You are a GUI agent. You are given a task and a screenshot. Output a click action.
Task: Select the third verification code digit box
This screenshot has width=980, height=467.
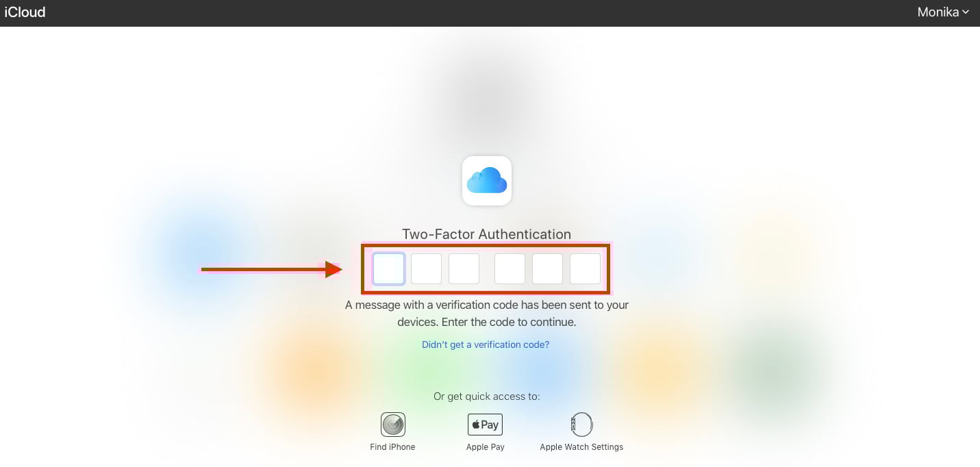(x=464, y=268)
